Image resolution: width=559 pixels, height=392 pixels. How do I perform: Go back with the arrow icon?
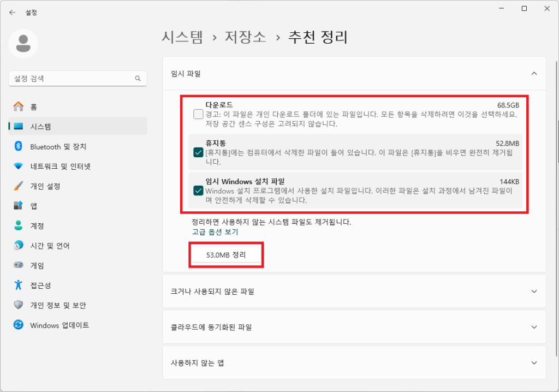pos(12,13)
